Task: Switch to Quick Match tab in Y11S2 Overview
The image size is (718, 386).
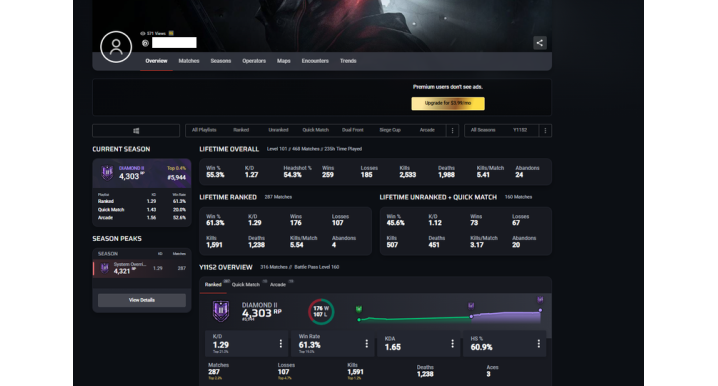Action: (x=245, y=284)
